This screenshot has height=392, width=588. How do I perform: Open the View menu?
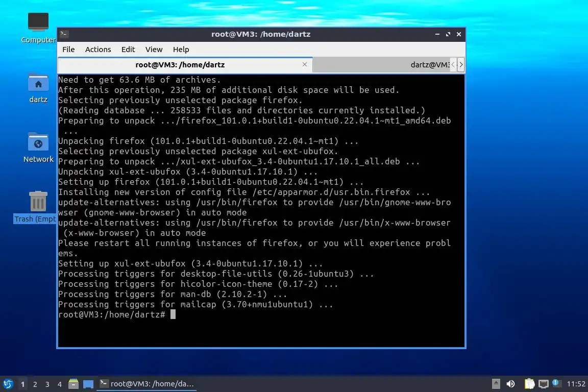(x=154, y=50)
